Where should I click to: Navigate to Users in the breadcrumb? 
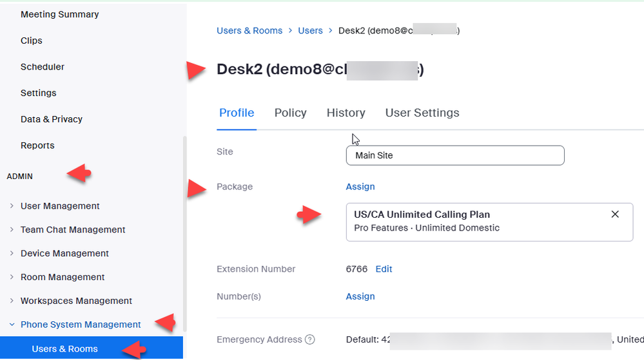click(310, 31)
